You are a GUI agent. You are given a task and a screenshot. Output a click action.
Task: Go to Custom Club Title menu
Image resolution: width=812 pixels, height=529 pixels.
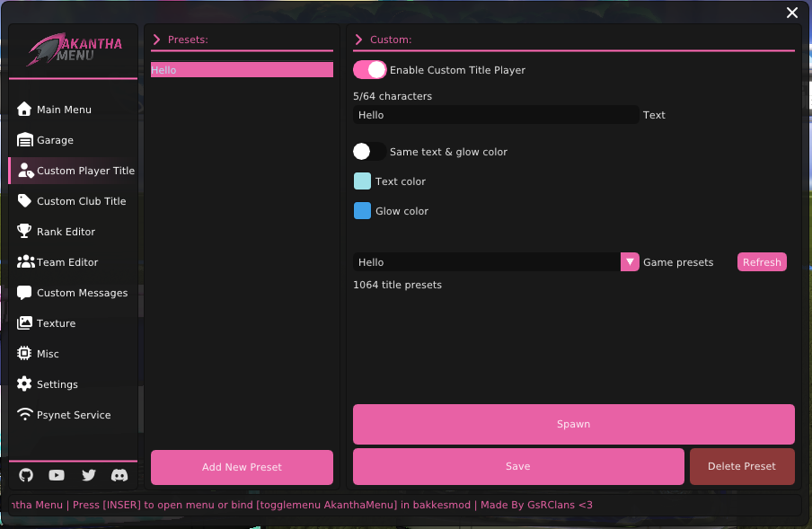81,201
